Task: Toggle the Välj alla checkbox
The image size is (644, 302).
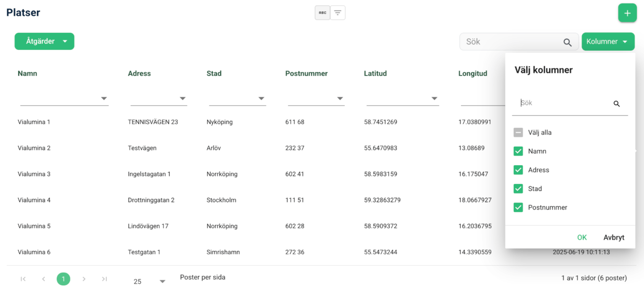Action: pos(518,132)
